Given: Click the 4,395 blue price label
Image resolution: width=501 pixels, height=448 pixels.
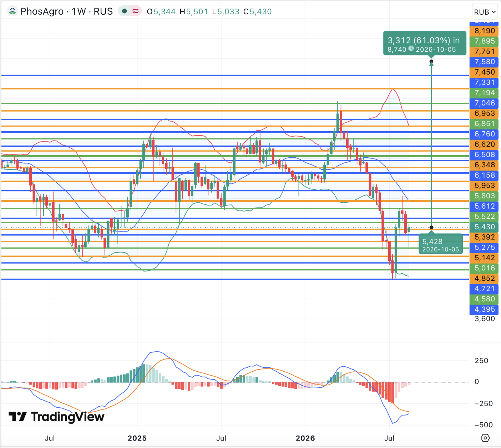Looking at the screenshot, I should point(484,310).
